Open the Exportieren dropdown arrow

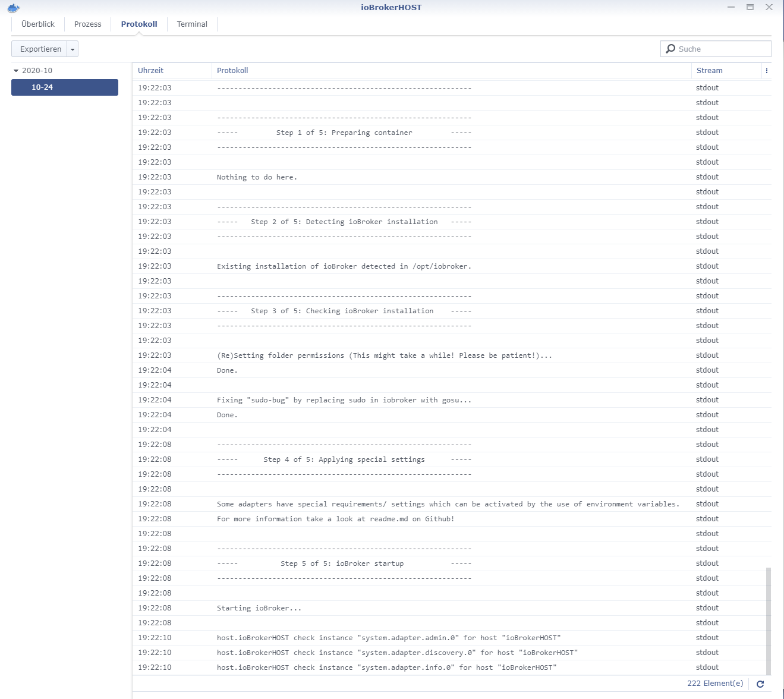73,49
